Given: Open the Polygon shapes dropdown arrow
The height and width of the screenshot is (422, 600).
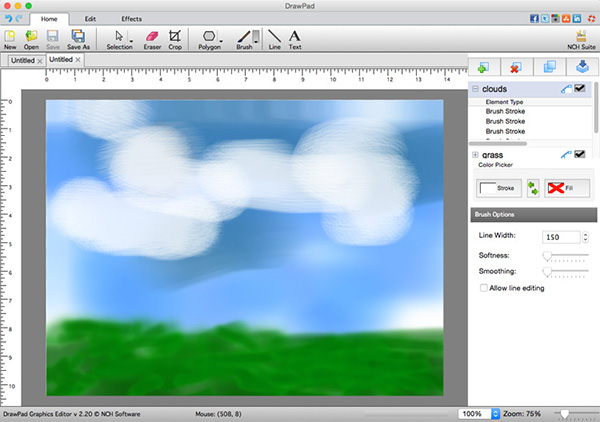Looking at the screenshot, I should [221, 41].
